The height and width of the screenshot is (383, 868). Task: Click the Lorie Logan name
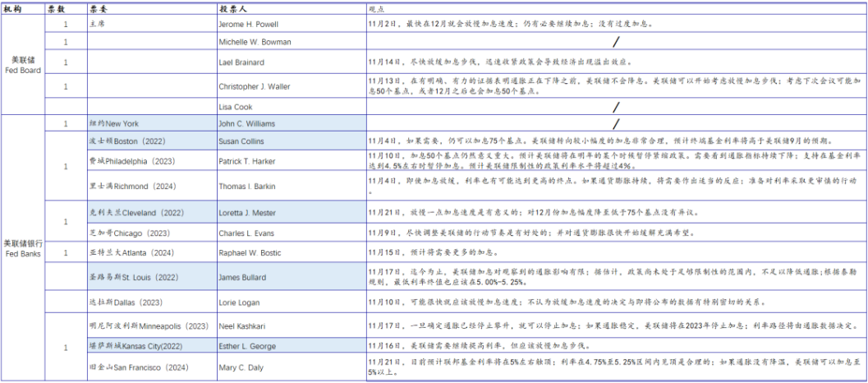(239, 303)
